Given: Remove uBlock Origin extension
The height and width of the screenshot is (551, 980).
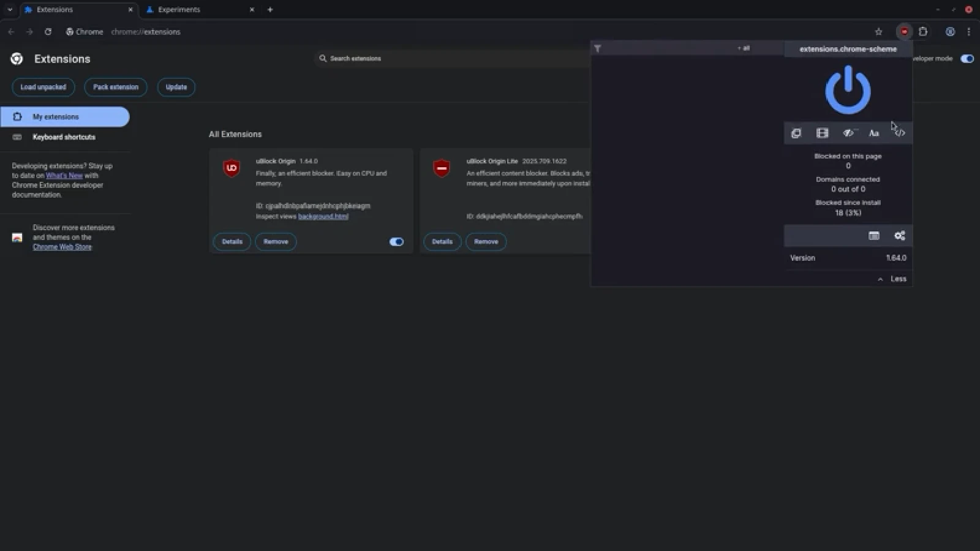Looking at the screenshot, I should pyautogui.click(x=276, y=242).
